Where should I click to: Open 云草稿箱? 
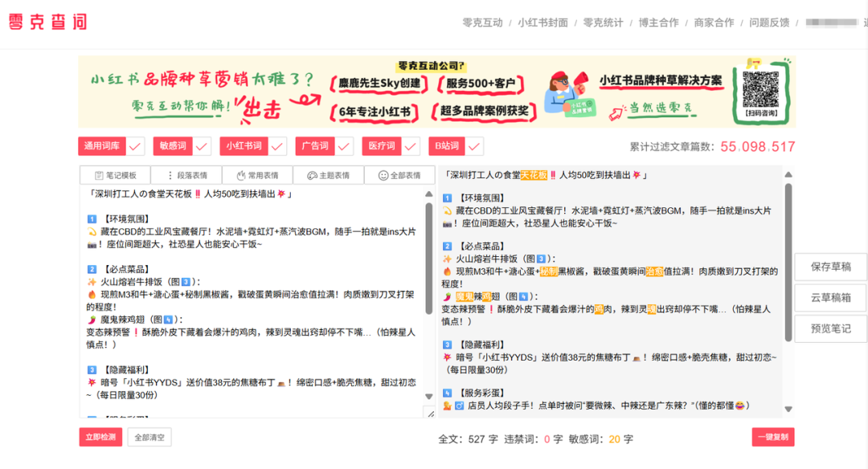pos(830,298)
